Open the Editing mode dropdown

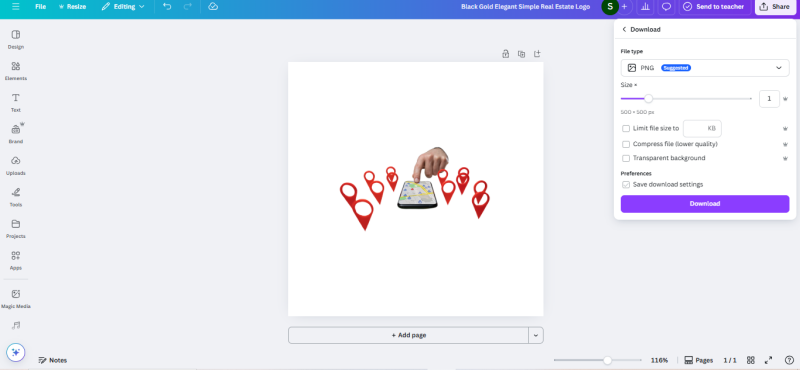(x=123, y=7)
